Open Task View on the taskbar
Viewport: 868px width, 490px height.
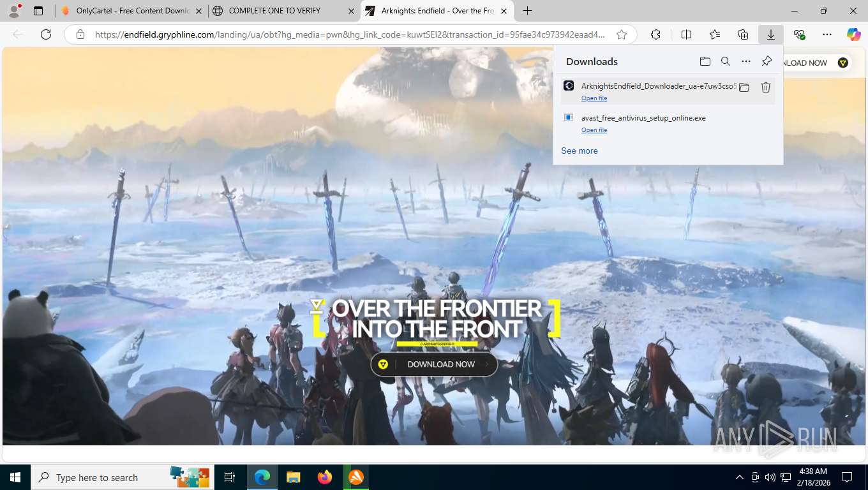tap(230, 477)
